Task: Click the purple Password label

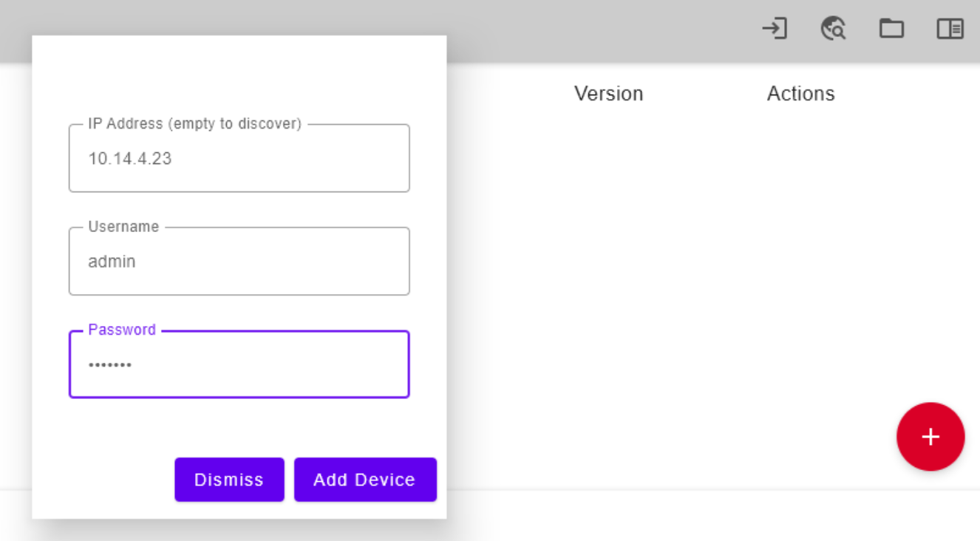Action: coord(121,330)
